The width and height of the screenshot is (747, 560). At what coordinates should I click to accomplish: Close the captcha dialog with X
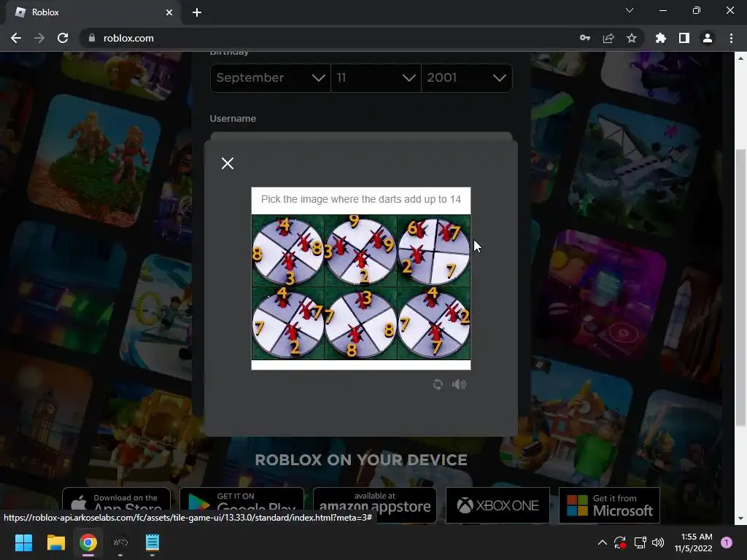click(x=228, y=163)
